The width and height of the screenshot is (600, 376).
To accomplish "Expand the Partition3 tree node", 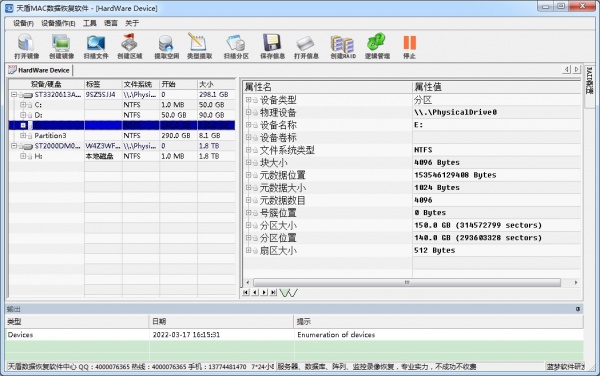I will [23, 135].
